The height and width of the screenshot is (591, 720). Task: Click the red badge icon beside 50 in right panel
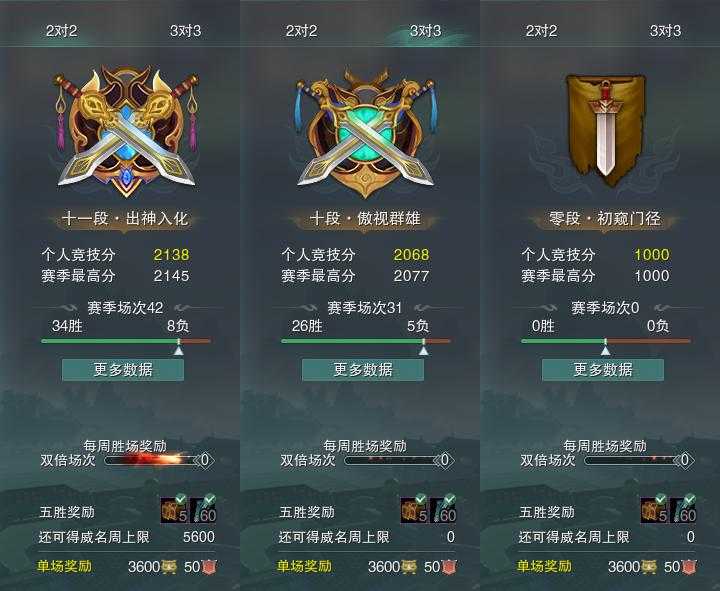[689, 567]
